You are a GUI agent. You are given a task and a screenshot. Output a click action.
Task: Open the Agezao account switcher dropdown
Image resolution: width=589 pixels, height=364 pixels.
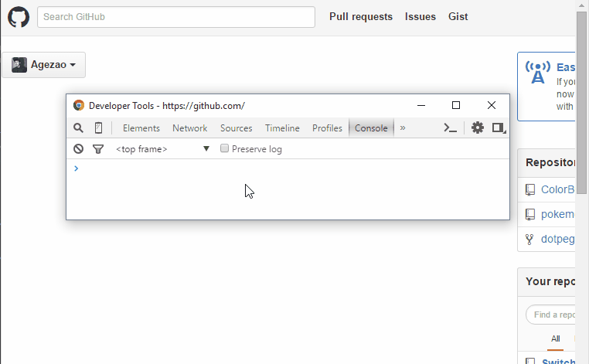pyautogui.click(x=44, y=65)
